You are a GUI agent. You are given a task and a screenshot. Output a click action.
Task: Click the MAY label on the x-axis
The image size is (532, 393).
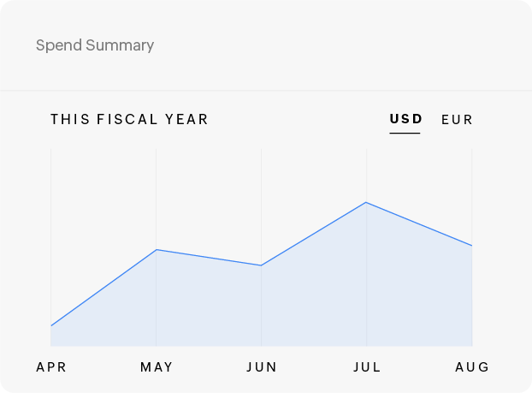[x=157, y=367]
